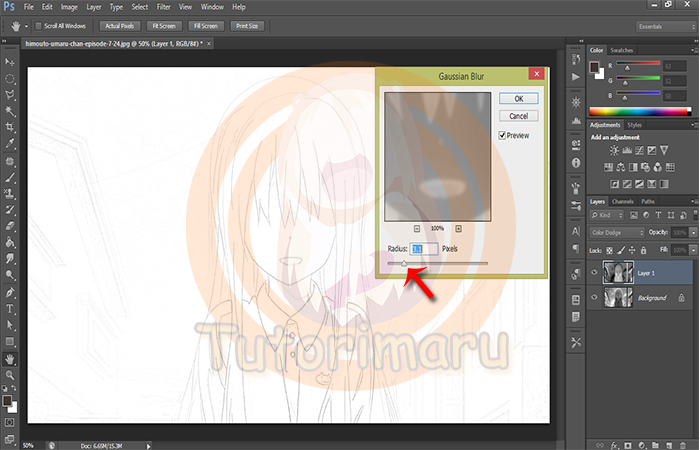Add a Gradient Map adjustment
700x450 pixels.
(664, 184)
